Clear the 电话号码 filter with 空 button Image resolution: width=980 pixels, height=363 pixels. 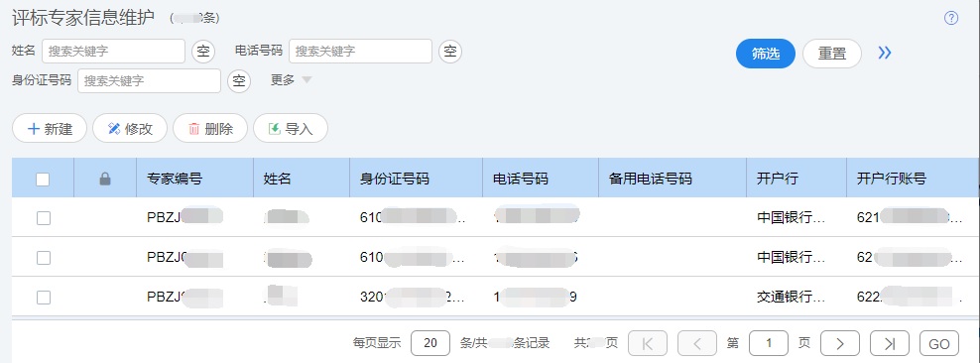(450, 52)
